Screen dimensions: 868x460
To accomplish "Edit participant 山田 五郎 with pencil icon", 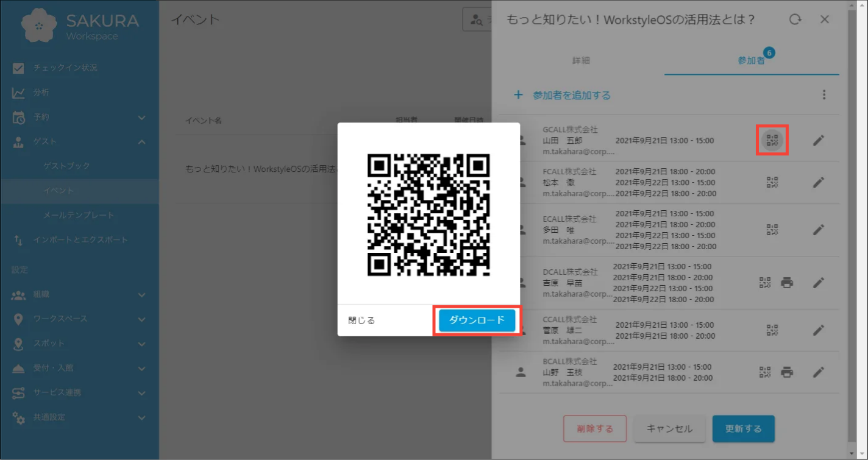I will tap(819, 141).
